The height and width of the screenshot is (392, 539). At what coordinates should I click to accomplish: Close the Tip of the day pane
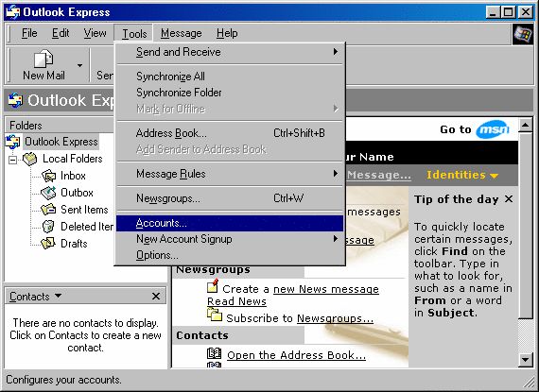coord(509,198)
